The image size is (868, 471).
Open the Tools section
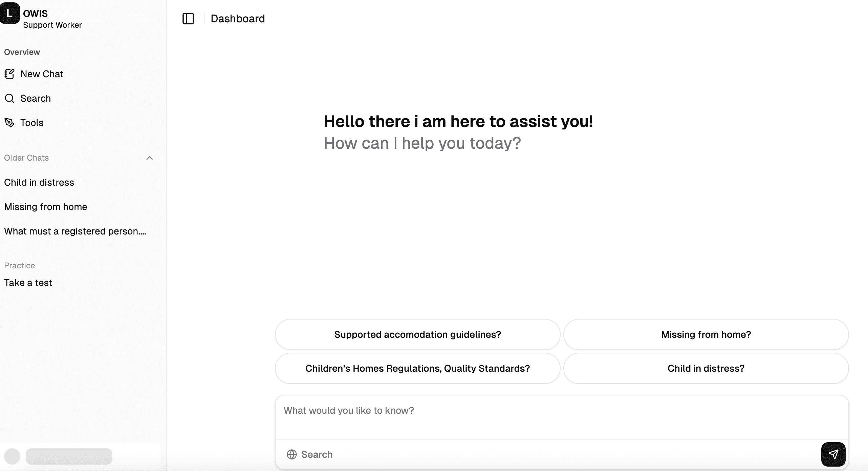pyautogui.click(x=31, y=123)
